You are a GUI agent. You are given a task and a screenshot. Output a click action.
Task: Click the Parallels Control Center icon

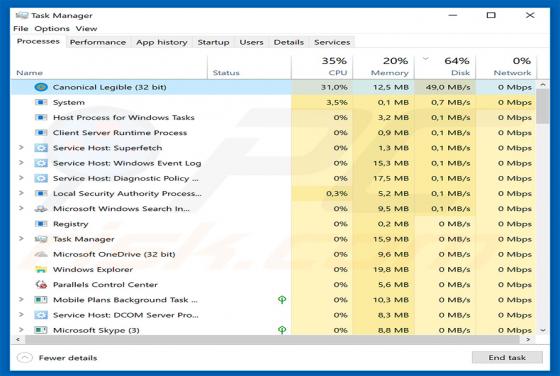pos(41,285)
